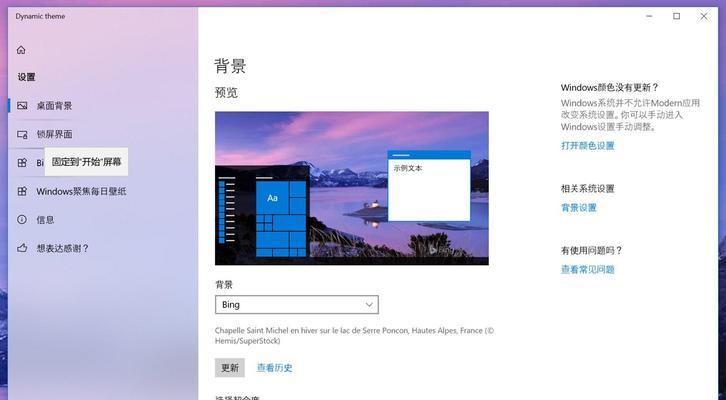Click the Dynamic theme window title
This screenshot has height=400, width=726.
[40, 16]
